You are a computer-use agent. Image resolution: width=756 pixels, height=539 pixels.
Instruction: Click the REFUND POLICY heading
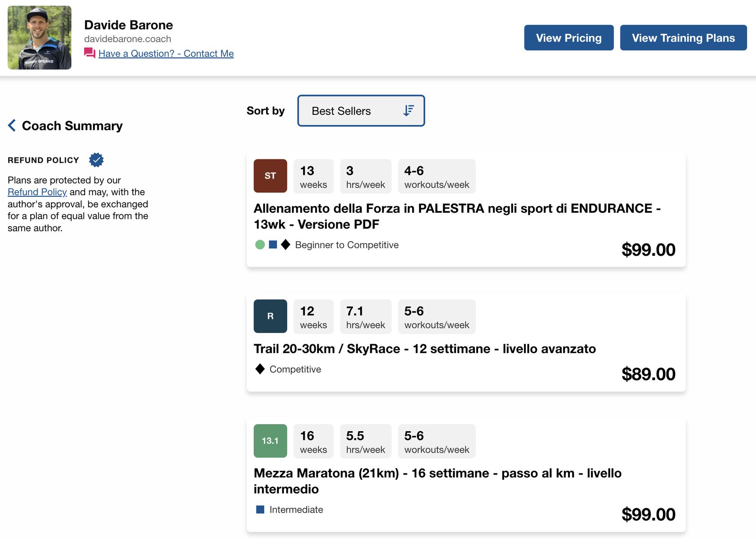pyautogui.click(x=43, y=160)
